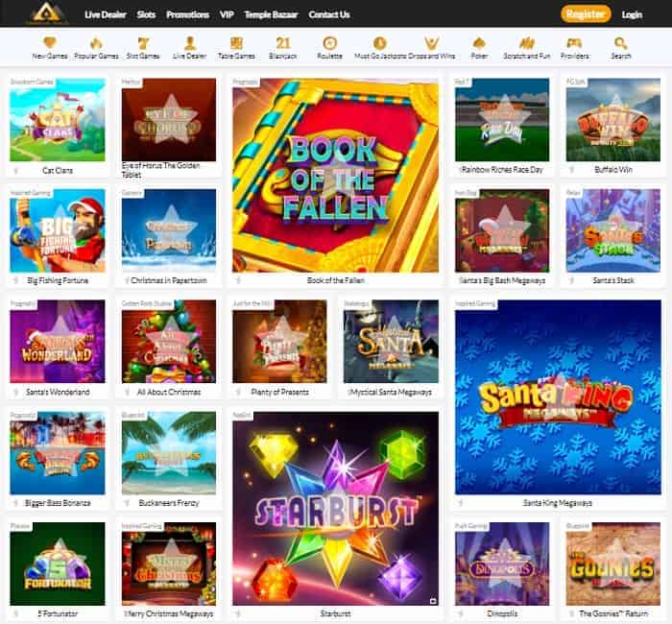Open the Plenty of Presents thumbnail
Screen dimensions: 672x624
(279, 341)
